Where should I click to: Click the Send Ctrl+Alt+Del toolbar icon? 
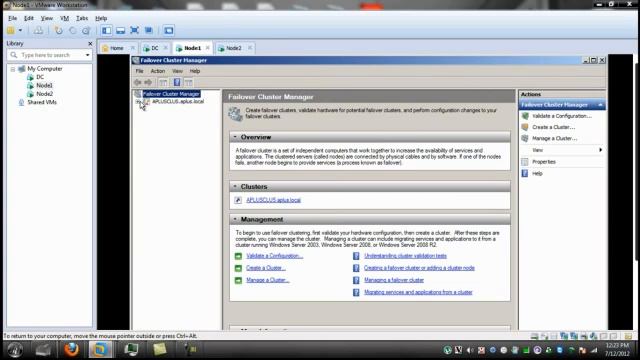click(x=38, y=31)
